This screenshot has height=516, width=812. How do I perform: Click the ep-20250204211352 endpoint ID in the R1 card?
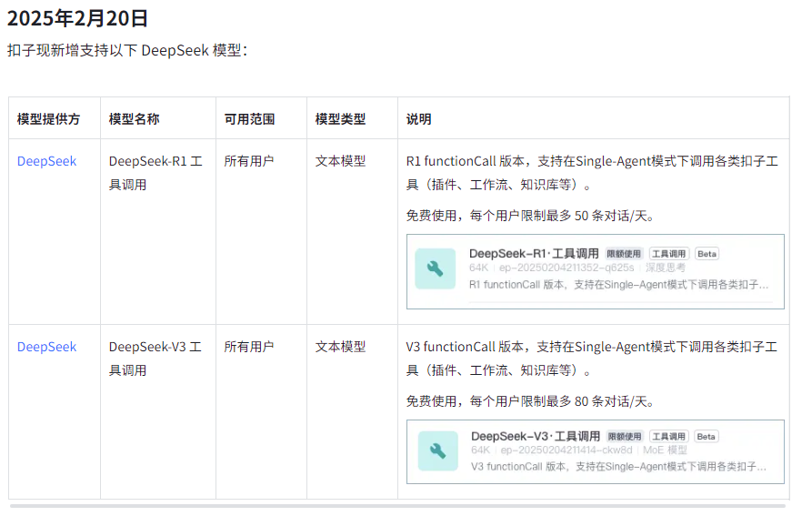point(566,268)
